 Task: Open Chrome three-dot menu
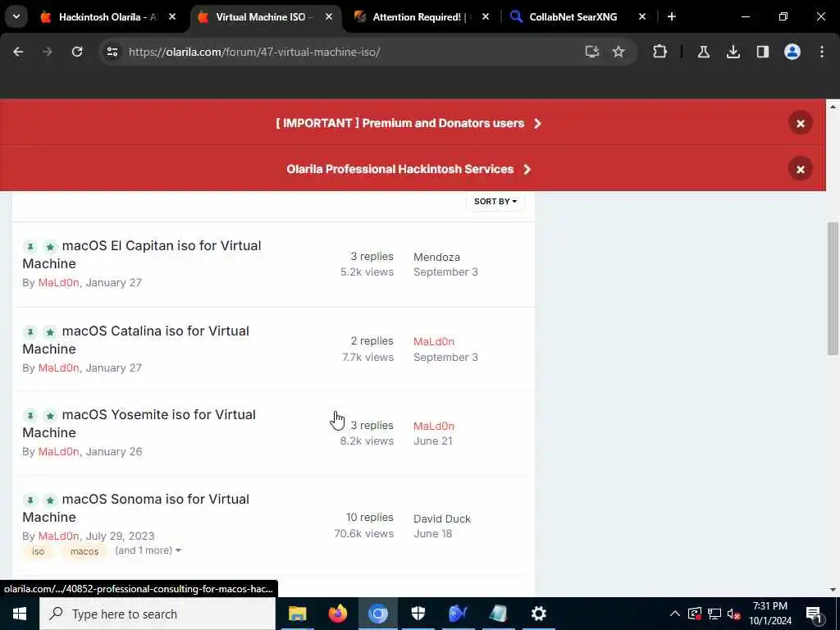822,52
